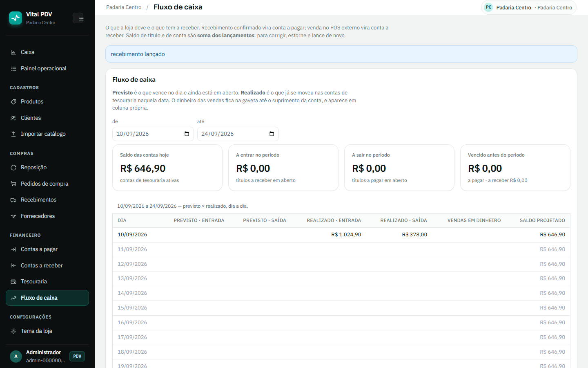
Task: Open the Caixa menu item
Action: coord(47,52)
